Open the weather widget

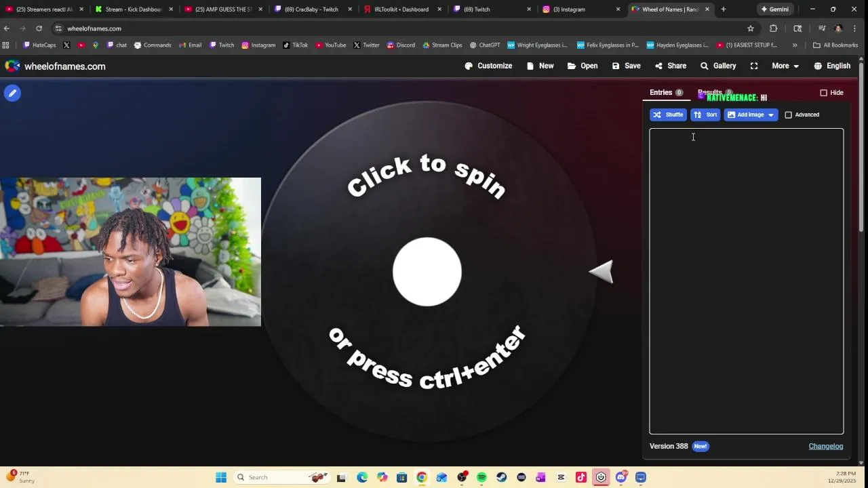pyautogui.click(x=20, y=477)
